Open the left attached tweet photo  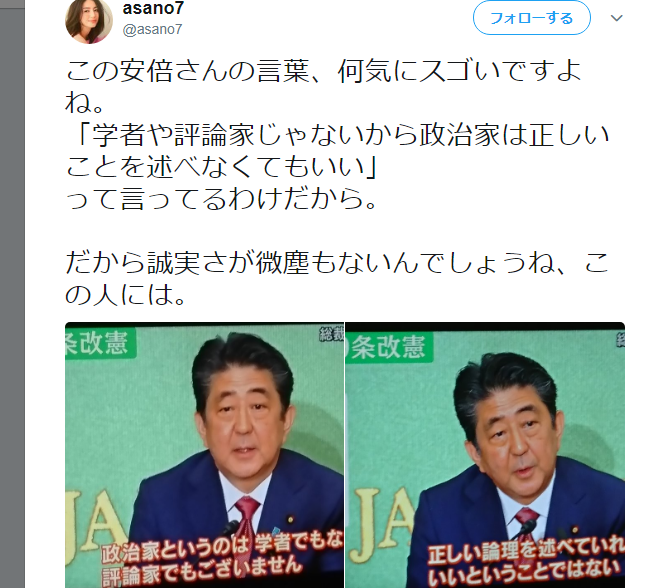(x=204, y=455)
